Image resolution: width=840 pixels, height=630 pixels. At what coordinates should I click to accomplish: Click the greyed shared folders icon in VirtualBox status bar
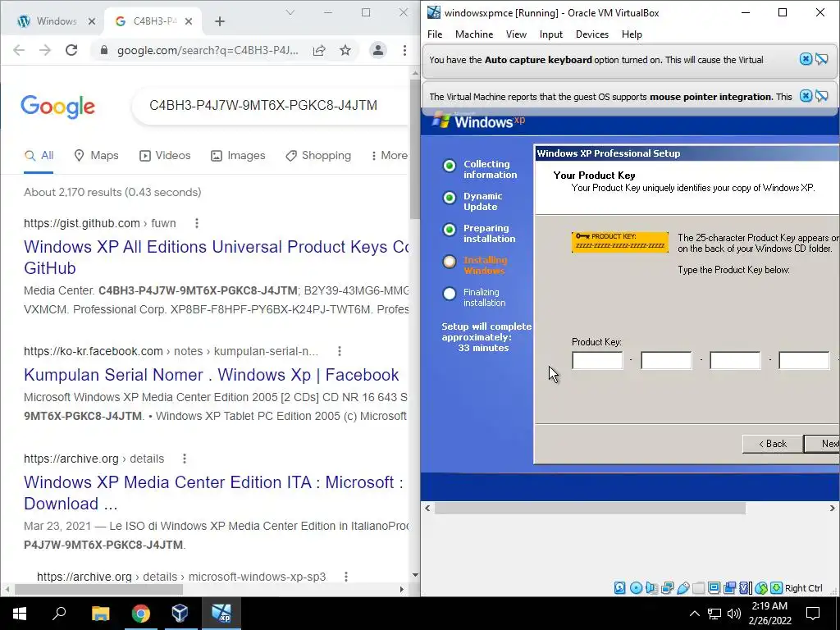[x=699, y=587]
